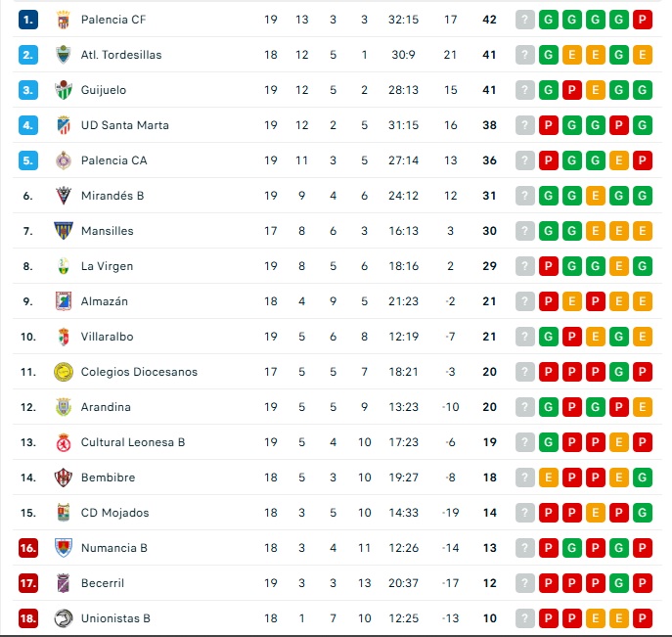
Task: Click the UD Santa Marta badge
Action: coord(64,125)
